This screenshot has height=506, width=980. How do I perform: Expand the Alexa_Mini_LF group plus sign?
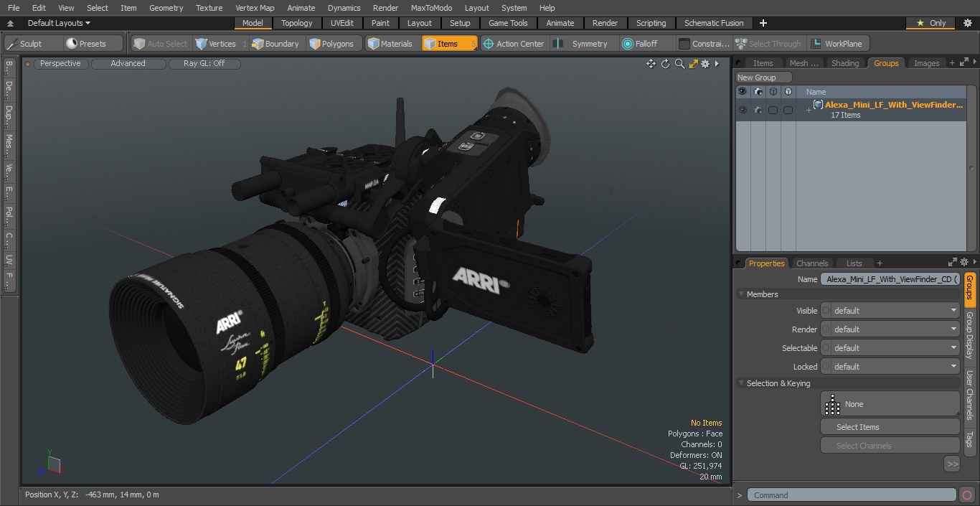(809, 111)
